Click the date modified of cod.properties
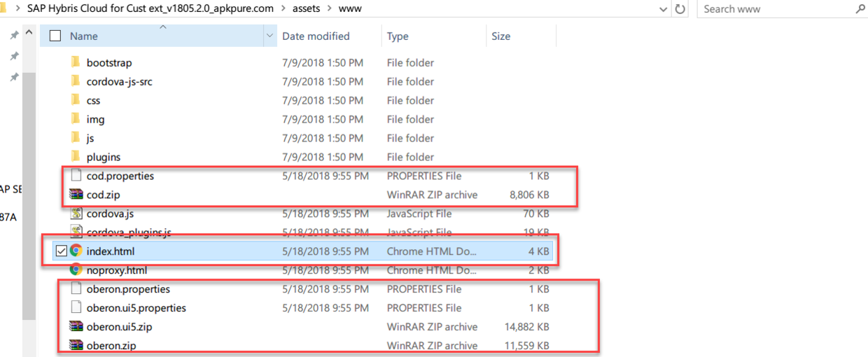868x357 pixels. pos(325,176)
